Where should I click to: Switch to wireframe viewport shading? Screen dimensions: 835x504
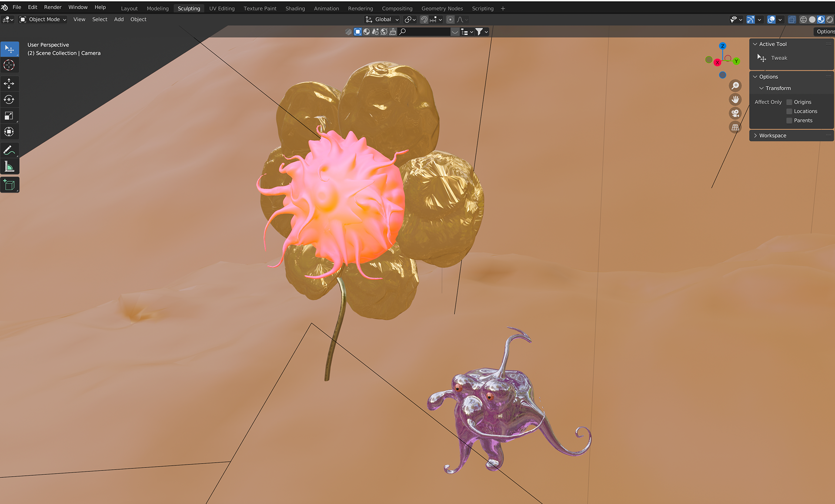point(803,20)
